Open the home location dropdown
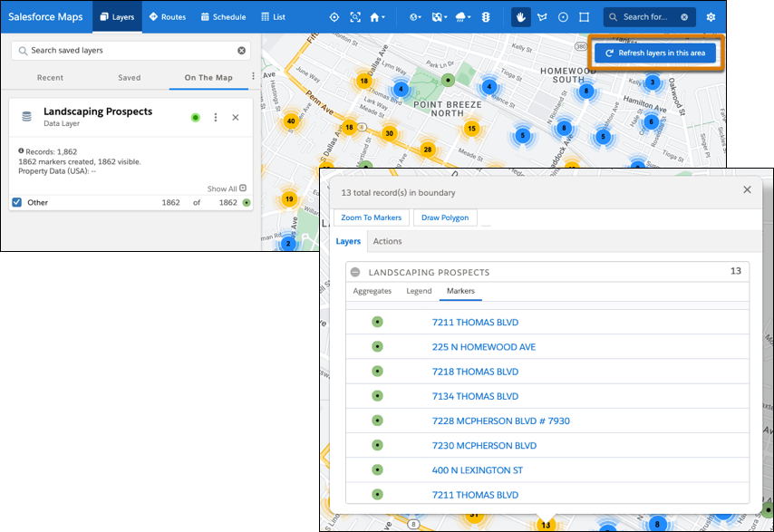Screen dimensions: 774x532 pyautogui.click(x=377, y=17)
